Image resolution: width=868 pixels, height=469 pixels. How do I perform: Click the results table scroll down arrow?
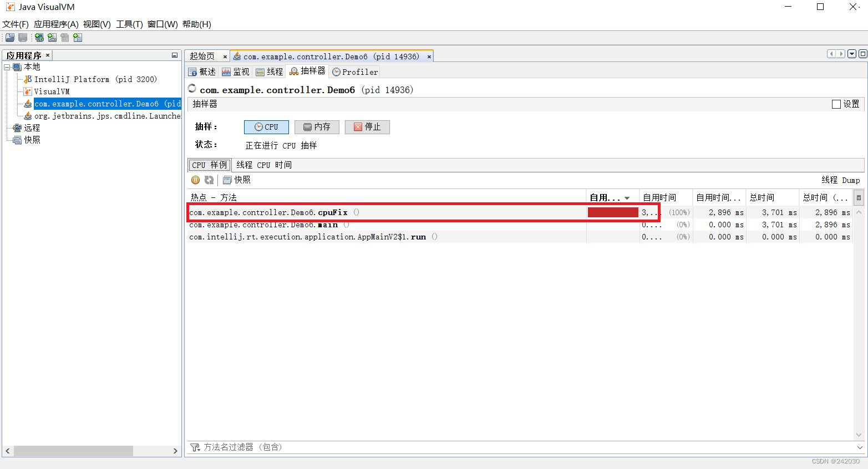pos(859,435)
